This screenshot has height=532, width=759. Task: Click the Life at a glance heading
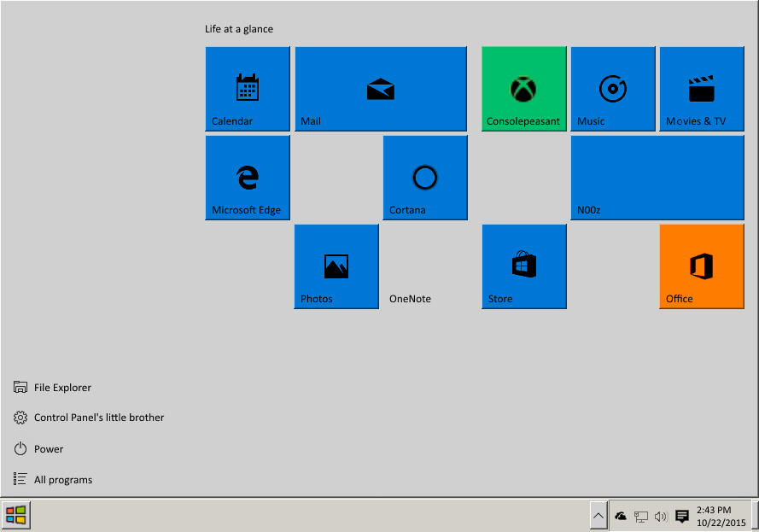239,29
